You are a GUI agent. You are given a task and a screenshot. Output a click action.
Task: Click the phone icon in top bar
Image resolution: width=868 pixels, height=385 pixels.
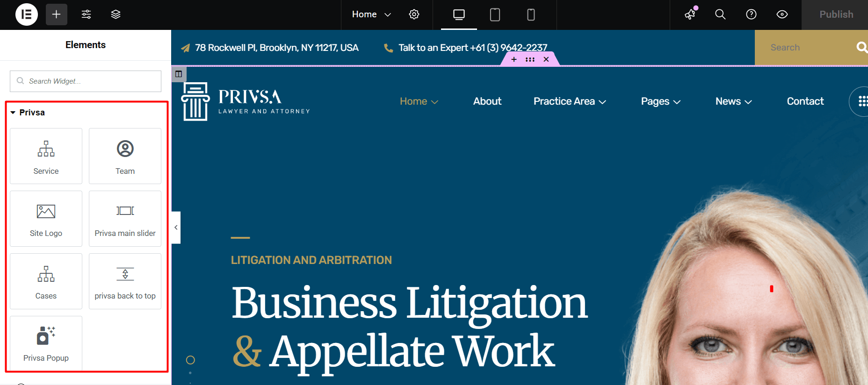(x=388, y=48)
